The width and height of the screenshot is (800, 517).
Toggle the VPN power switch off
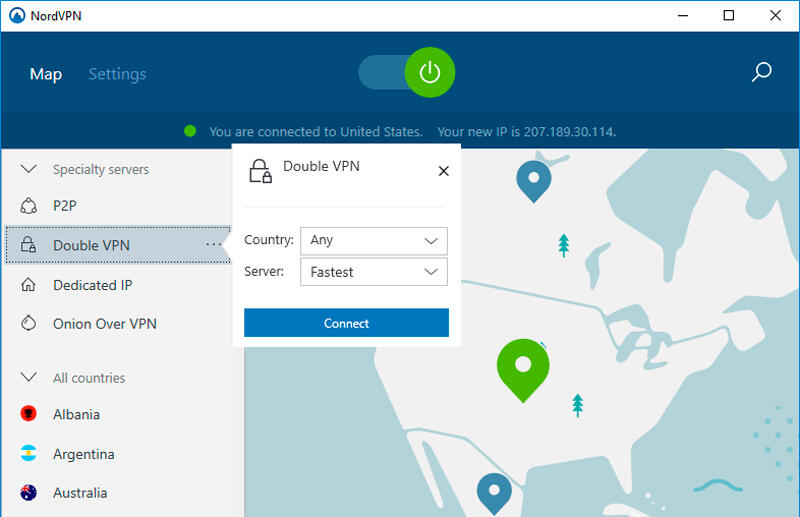coord(407,72)
